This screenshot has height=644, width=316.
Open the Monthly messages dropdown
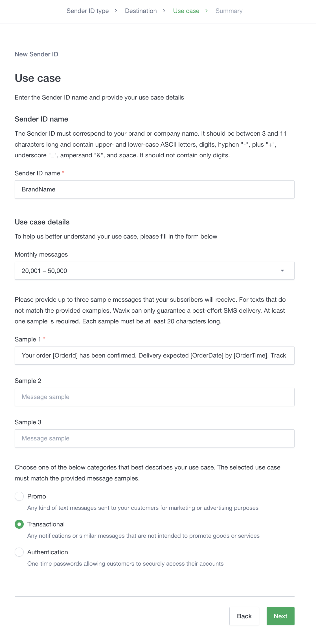click(154, 271)
